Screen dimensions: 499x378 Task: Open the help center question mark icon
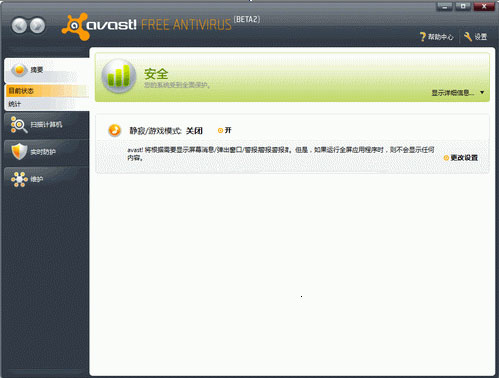coord(423,37)
